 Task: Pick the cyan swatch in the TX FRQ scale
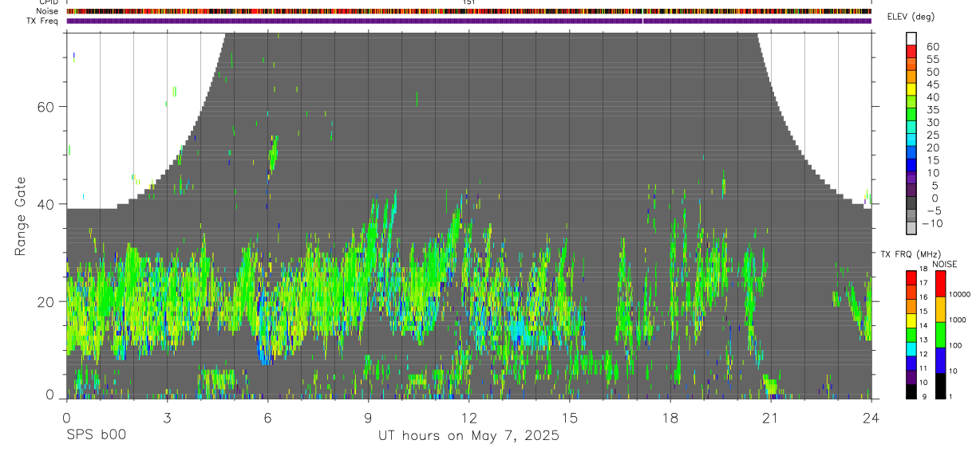click(911, 349)
